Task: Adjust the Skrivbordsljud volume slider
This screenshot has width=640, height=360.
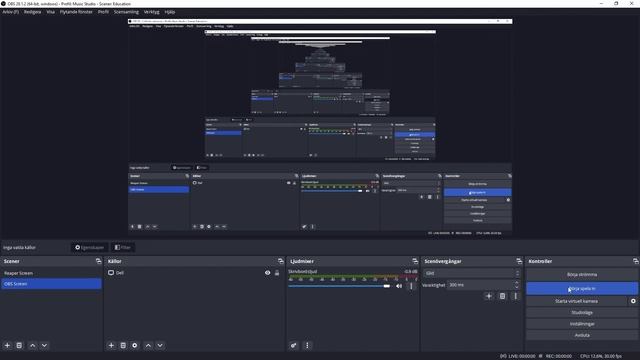Action: point(339,286)
